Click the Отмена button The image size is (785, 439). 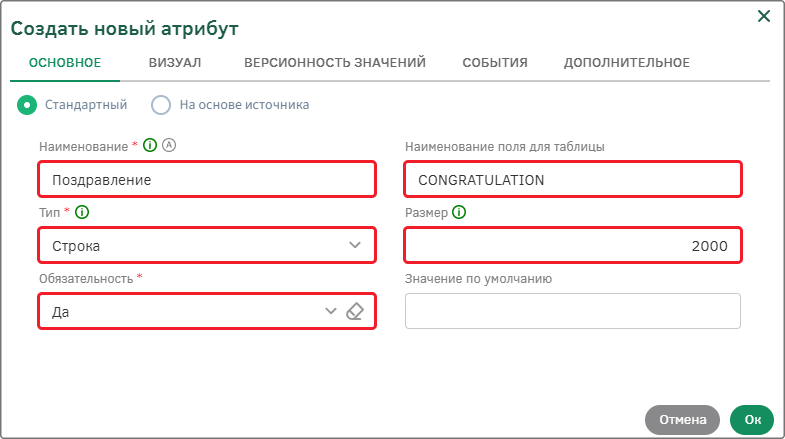pyautogui.click(x=682, y=419)
